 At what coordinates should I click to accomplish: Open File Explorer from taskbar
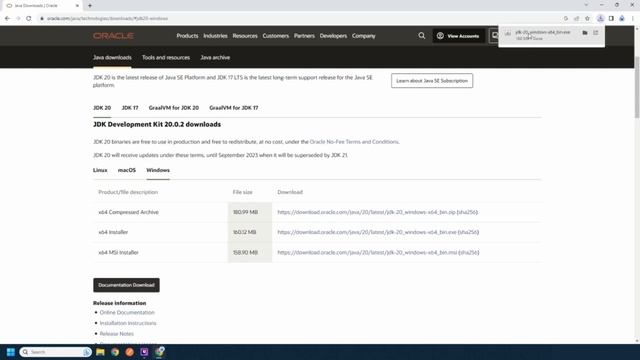[100, 352]
